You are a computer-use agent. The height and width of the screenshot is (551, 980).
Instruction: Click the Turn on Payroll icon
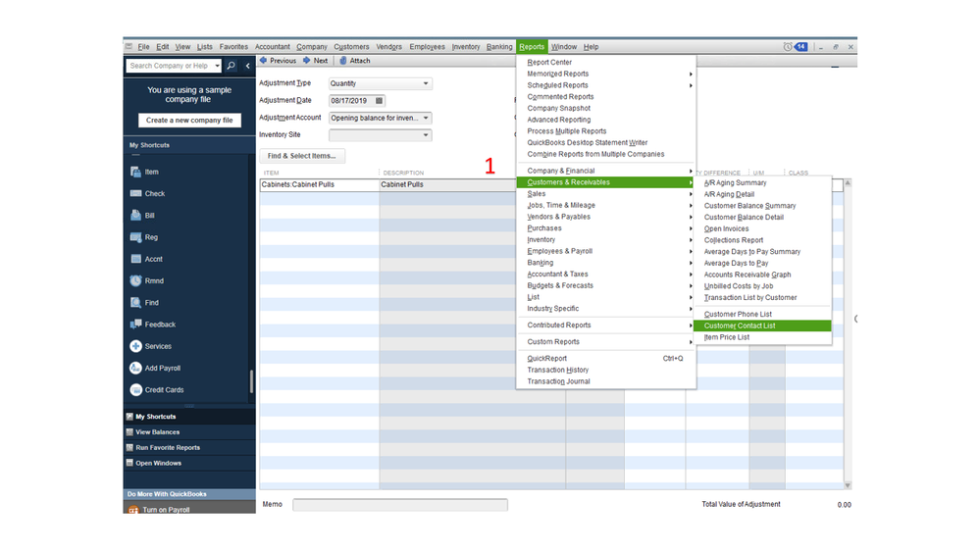(x=133, y=510)
